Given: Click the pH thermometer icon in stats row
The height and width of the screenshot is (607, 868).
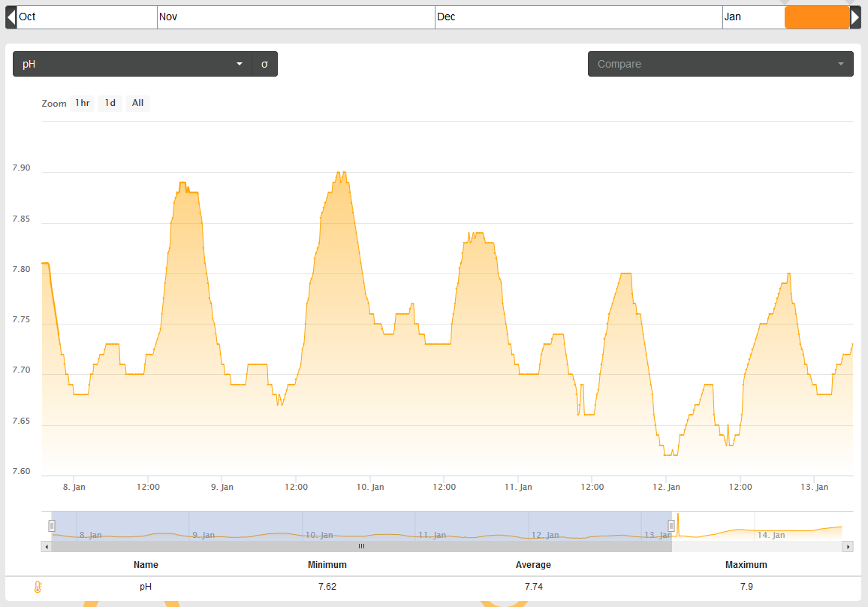Looking at the screenshot, I should pyautogui.click(x=38, y=587).
